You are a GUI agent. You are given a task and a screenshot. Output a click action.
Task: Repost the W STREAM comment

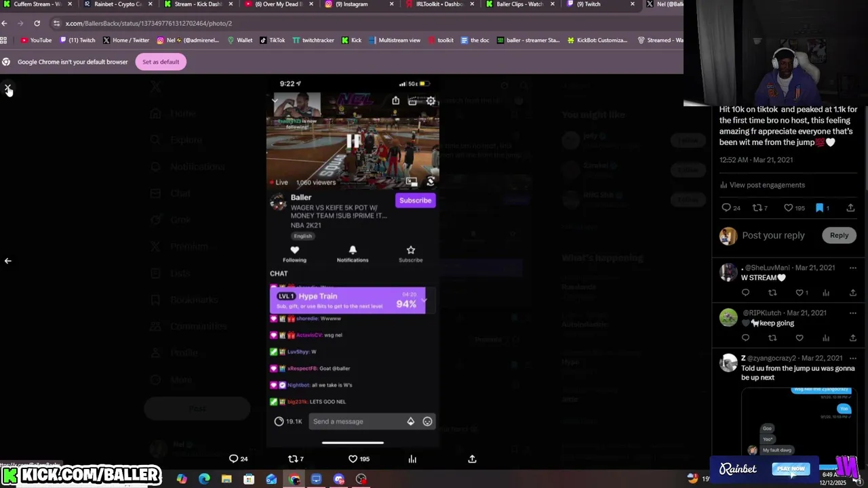(x=772, y=293)
